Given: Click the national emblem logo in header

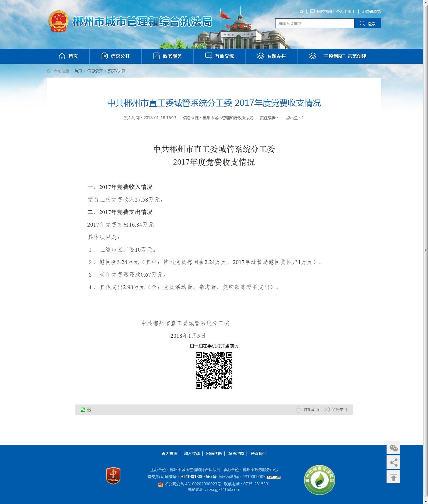Looking at the screenshot, I should (x=58, y=21).
